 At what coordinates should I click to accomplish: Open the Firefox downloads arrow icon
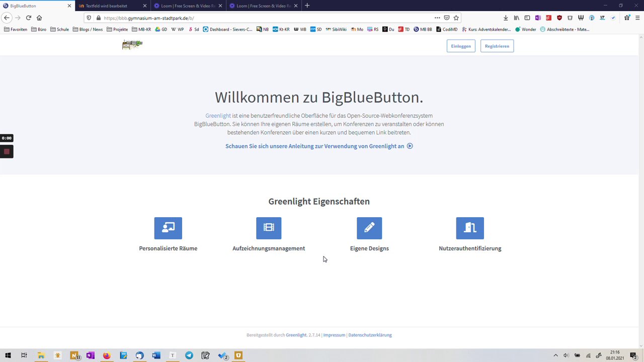[x=506, y=18]
